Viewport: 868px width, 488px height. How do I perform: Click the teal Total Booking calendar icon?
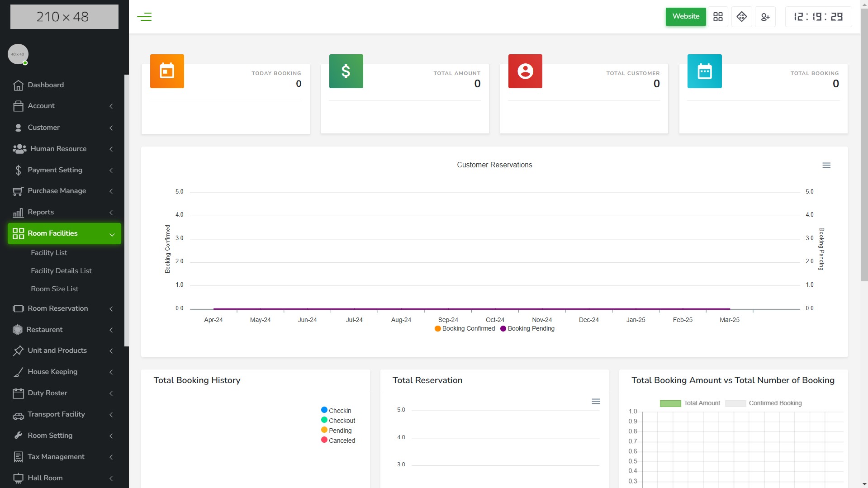click(704, 71)
